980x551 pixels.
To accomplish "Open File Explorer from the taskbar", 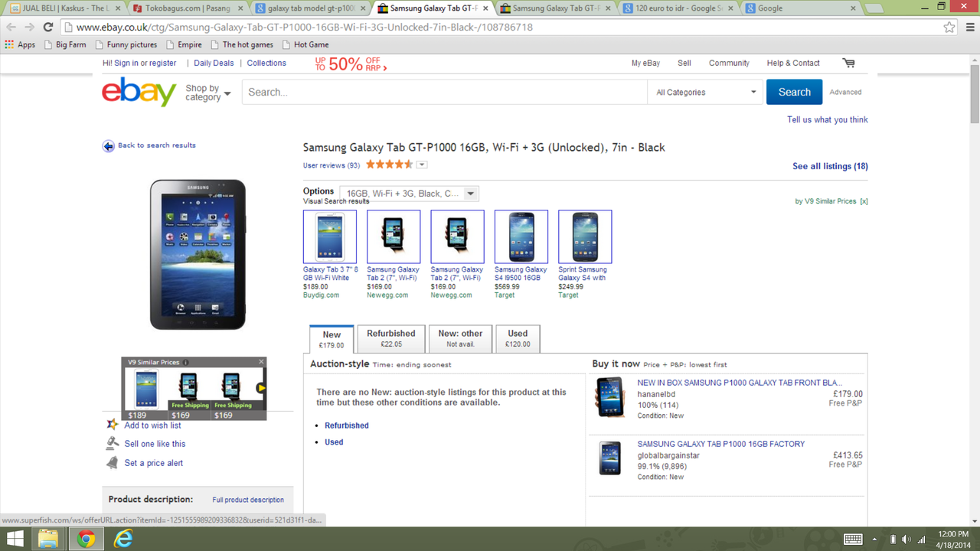I will [x=48, y=539].
